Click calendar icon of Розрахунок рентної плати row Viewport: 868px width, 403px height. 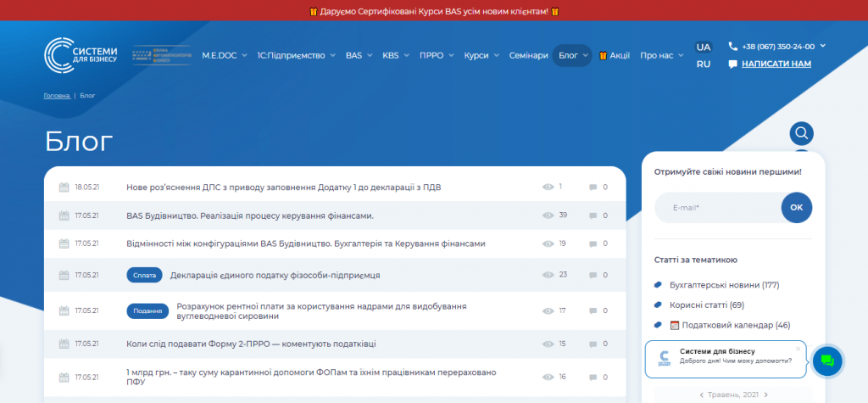[x=64, y=311]
